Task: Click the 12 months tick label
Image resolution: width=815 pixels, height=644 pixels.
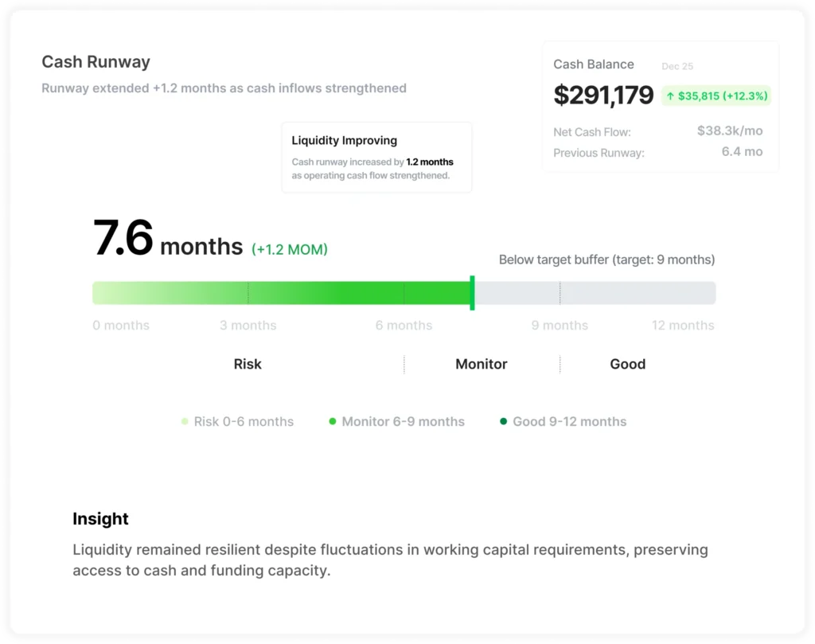Action: pos(683,326)
